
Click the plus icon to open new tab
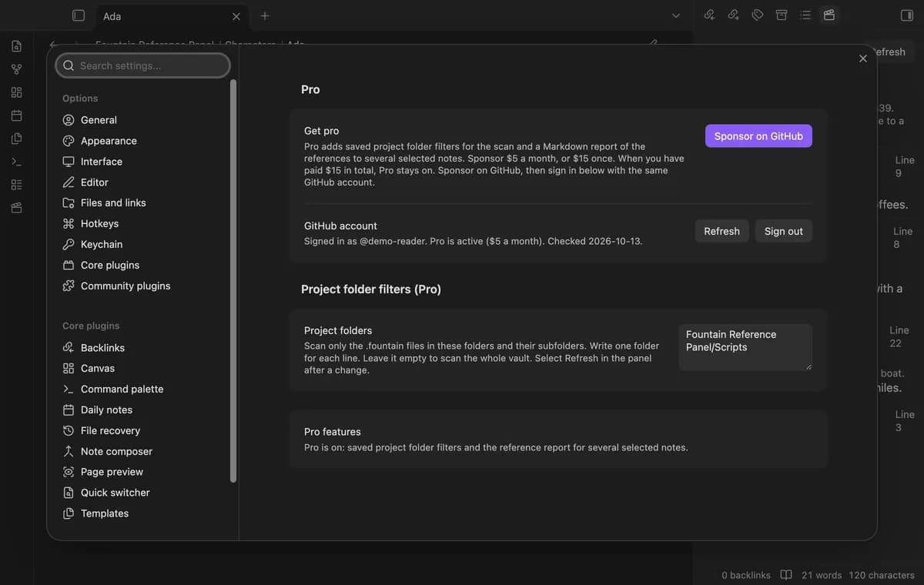point(265,15)
